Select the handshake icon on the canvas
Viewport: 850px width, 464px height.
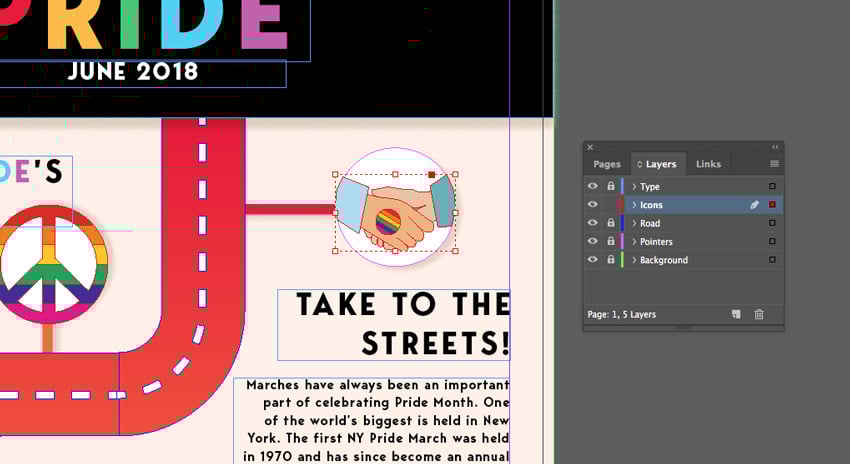395,212
